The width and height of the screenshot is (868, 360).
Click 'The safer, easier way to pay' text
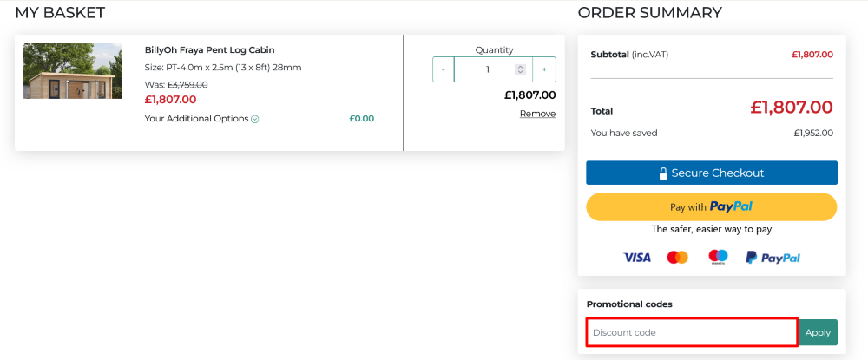coord(712,229)
